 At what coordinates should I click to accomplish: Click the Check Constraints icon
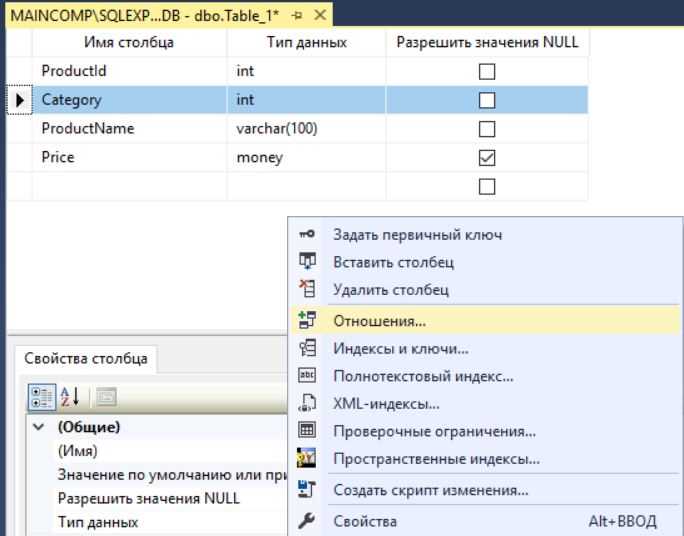[x=307, y=430]
